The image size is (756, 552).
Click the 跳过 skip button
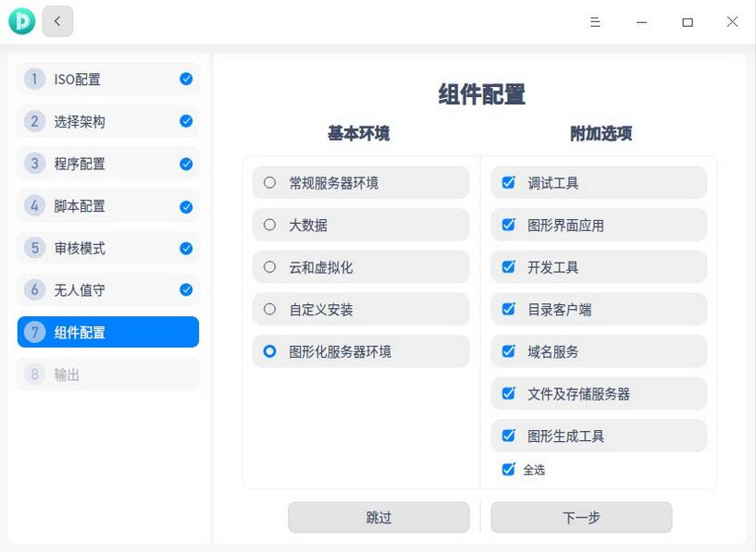pos(378,517)
